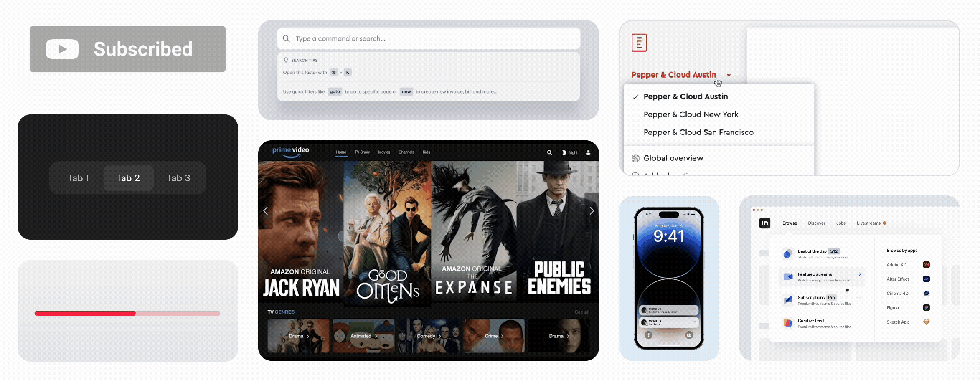Open the Channels tab in Prime Video

click(x=406, y=152)
